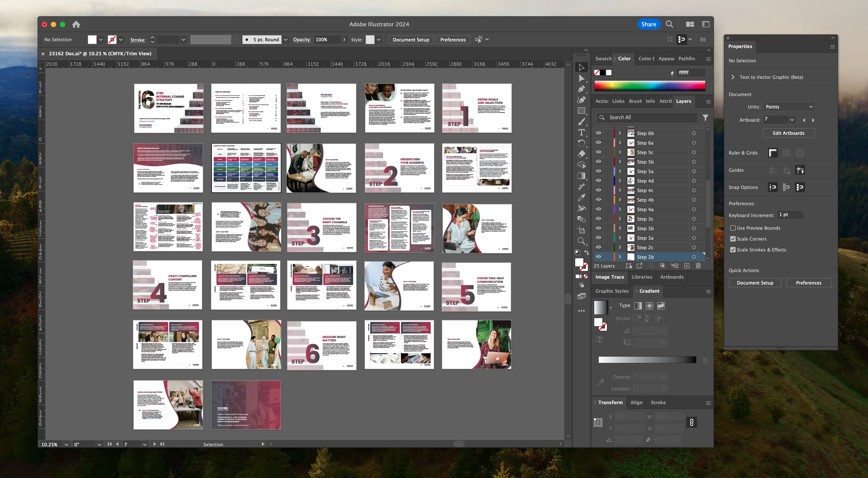Select the Eraser tool
The width and height of the screenshot is (868, 478).
click(581, 154)
